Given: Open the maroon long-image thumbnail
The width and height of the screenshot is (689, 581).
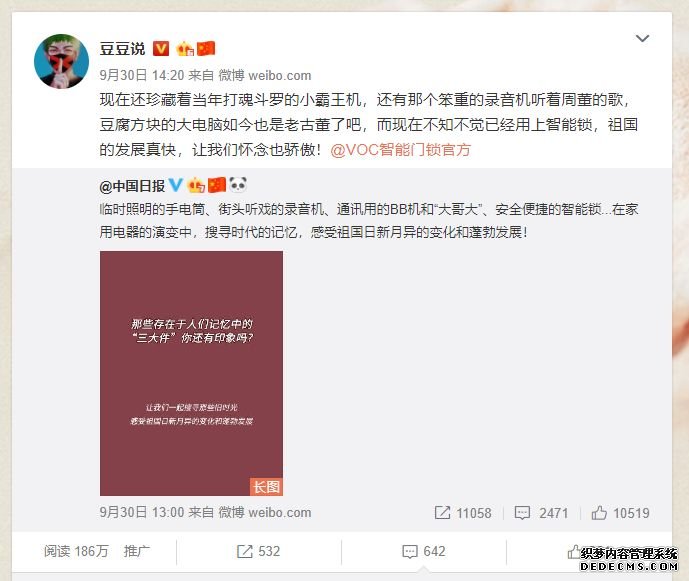Looking at the screenshot, I should coord(191,373).
